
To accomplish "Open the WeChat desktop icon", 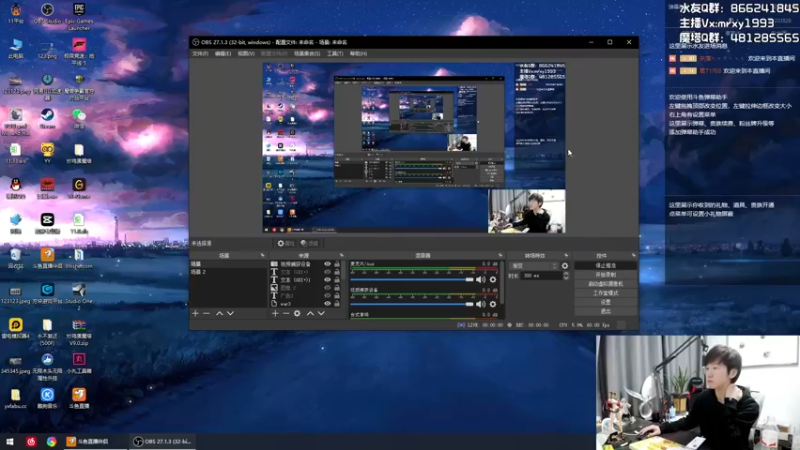I will (79, 118).
